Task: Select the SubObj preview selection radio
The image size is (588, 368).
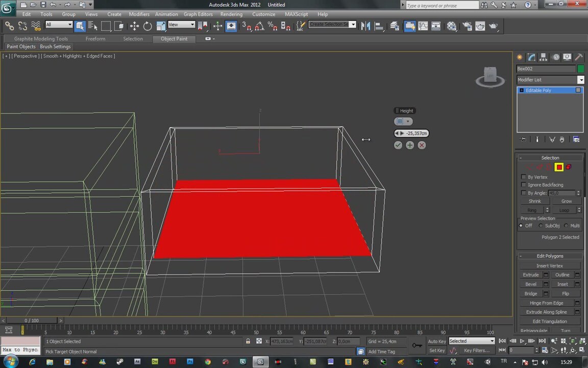Action: click(541, 226)
